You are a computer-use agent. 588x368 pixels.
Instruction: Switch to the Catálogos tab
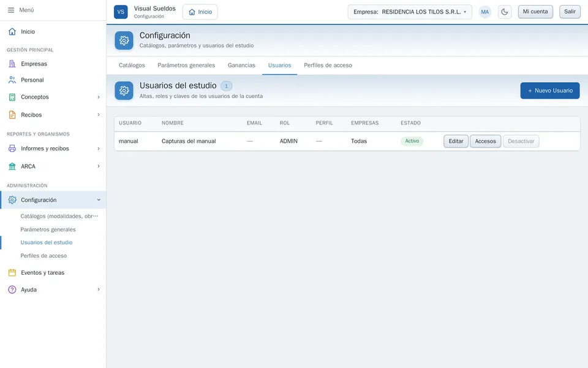coord(132,66)
